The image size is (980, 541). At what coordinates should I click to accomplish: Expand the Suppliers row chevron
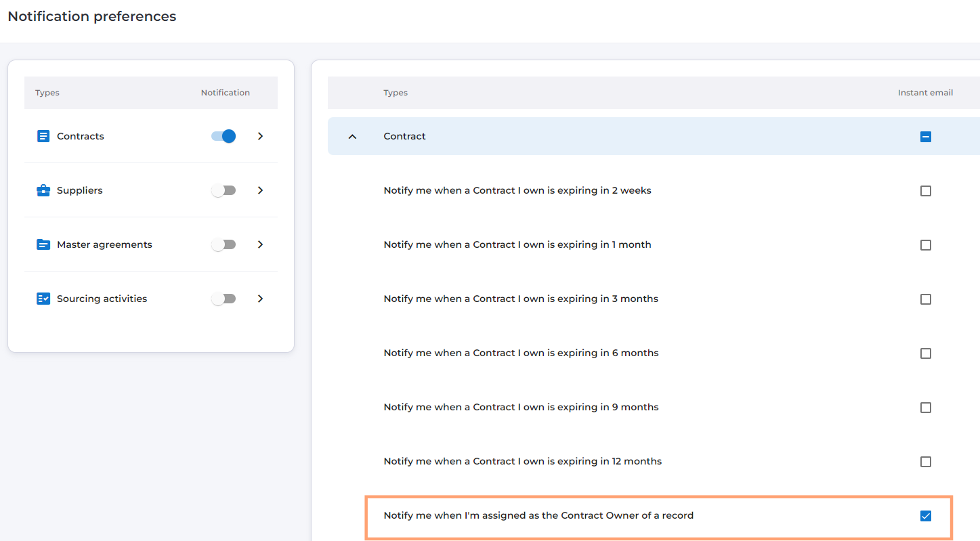point(261,190)
